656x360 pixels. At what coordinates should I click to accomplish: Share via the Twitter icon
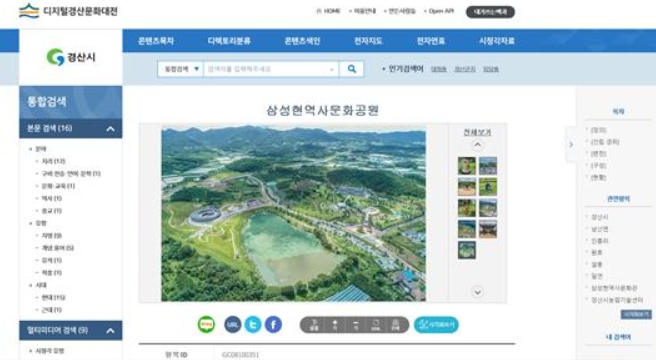(x=253, y=324)
